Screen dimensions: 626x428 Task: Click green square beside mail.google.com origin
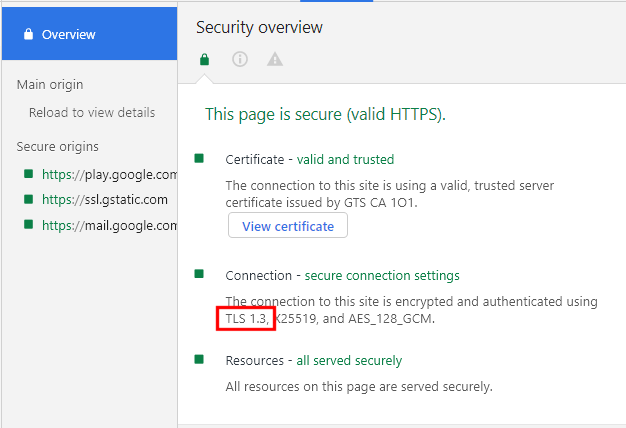(28, 224)
